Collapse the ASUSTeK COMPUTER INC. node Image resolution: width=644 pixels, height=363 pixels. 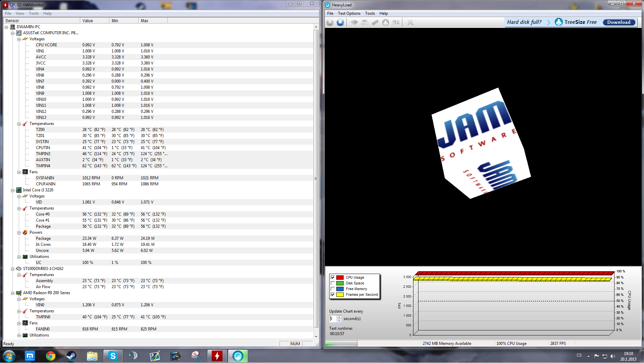[x=12, y=33]
